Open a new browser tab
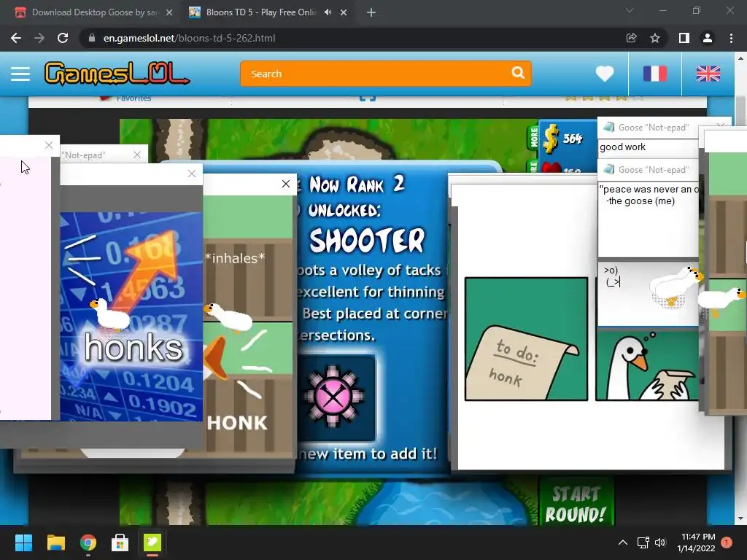Image resolution: width=747 pixels, height=560 pixels. click(371, 12)
